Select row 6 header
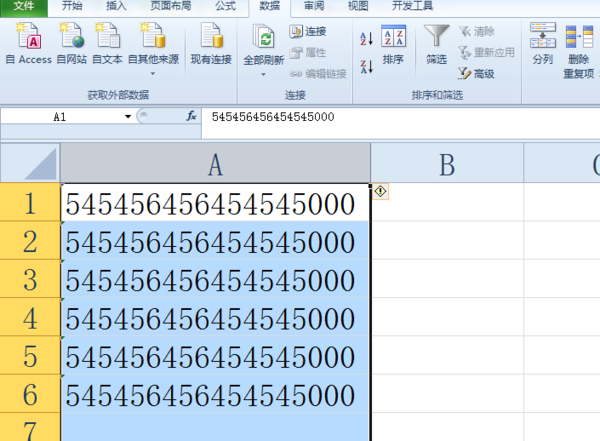Image resolution: width=600 pixels, height=441 pixels. [30, 394]
